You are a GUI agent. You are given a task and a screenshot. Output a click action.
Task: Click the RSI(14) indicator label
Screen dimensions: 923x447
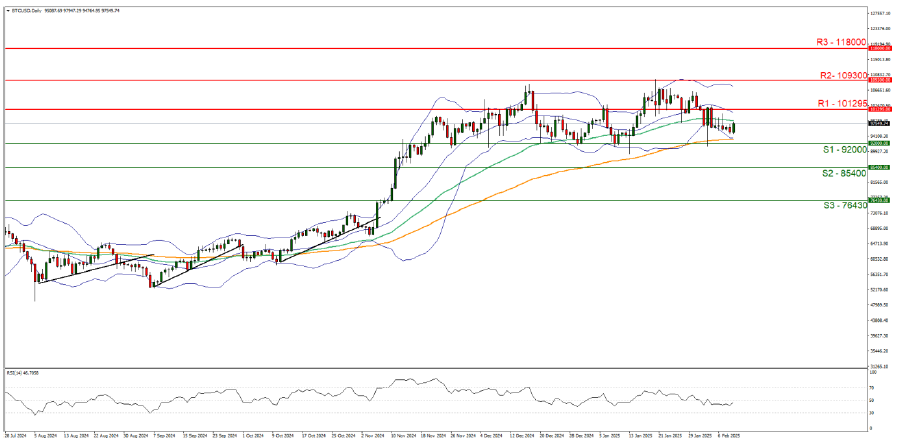[20, 373]
